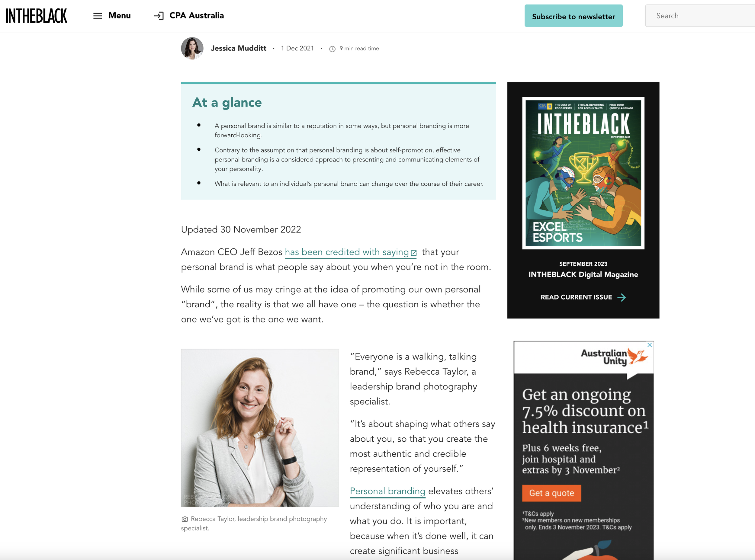Screen dimensions: 755x560
Task: Open the Menu label in header
Action: tap(119, 16)
